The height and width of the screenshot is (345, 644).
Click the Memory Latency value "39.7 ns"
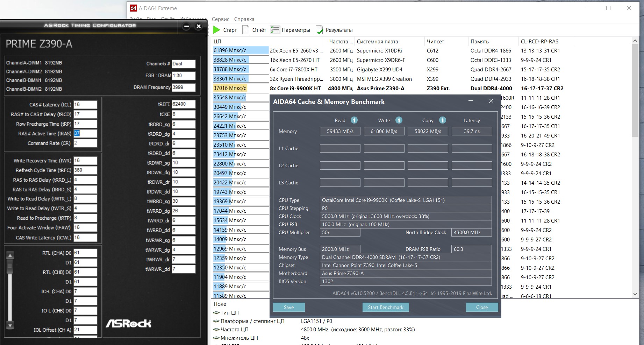coord(472,131)
